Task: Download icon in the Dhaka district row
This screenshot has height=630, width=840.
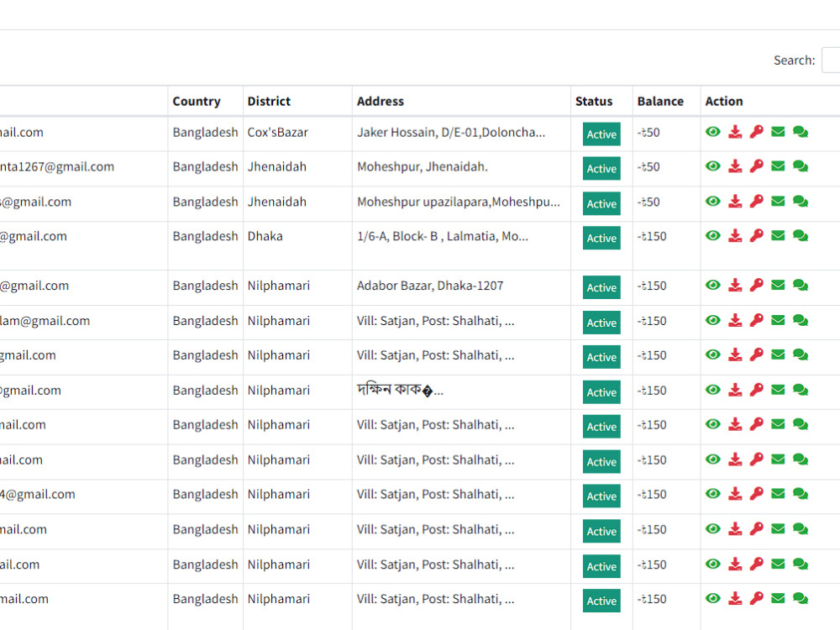Action: pos(735,236)
